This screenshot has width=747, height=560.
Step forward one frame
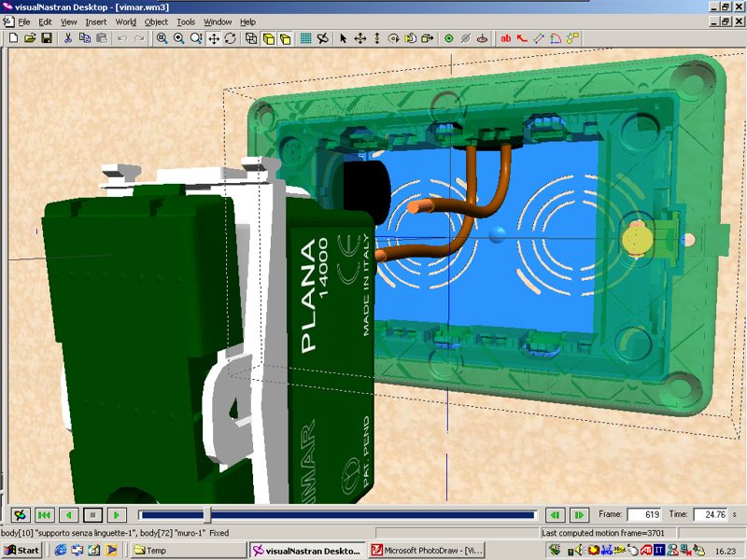(579, 515)
